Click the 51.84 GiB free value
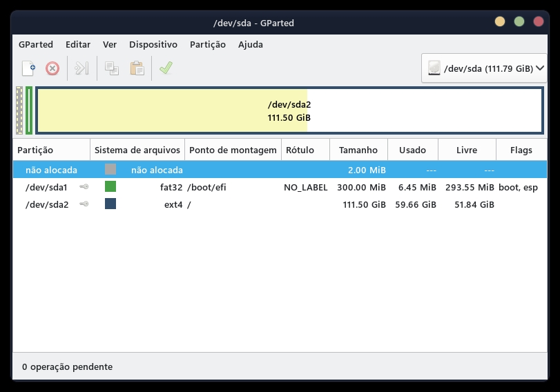This screenshot has height=392, width=560. [474, 204]
